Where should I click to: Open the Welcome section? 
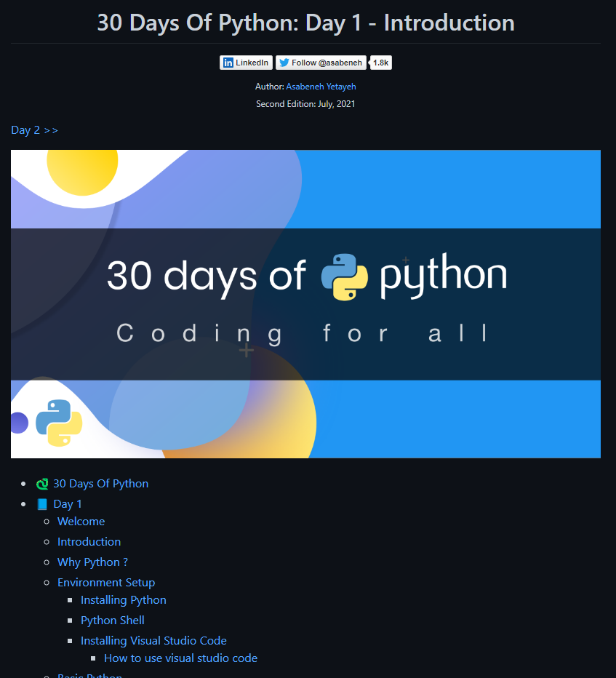pyautogui.click(x=81, y=521)
